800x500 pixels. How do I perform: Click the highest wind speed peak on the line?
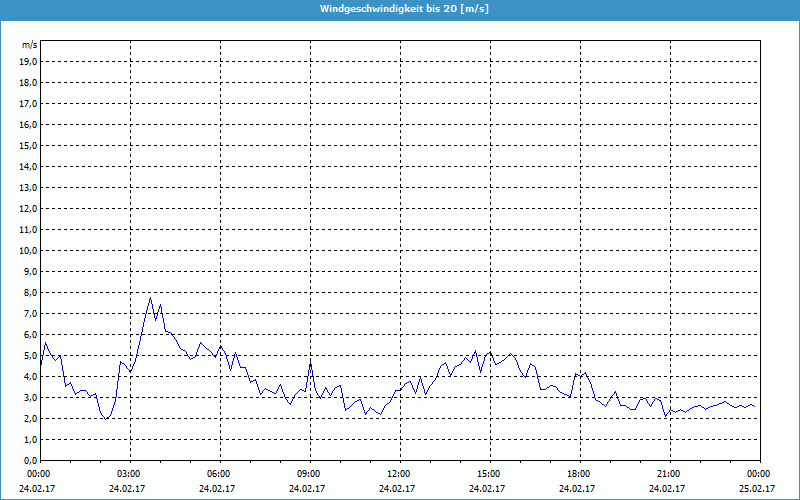pos(151,298)
